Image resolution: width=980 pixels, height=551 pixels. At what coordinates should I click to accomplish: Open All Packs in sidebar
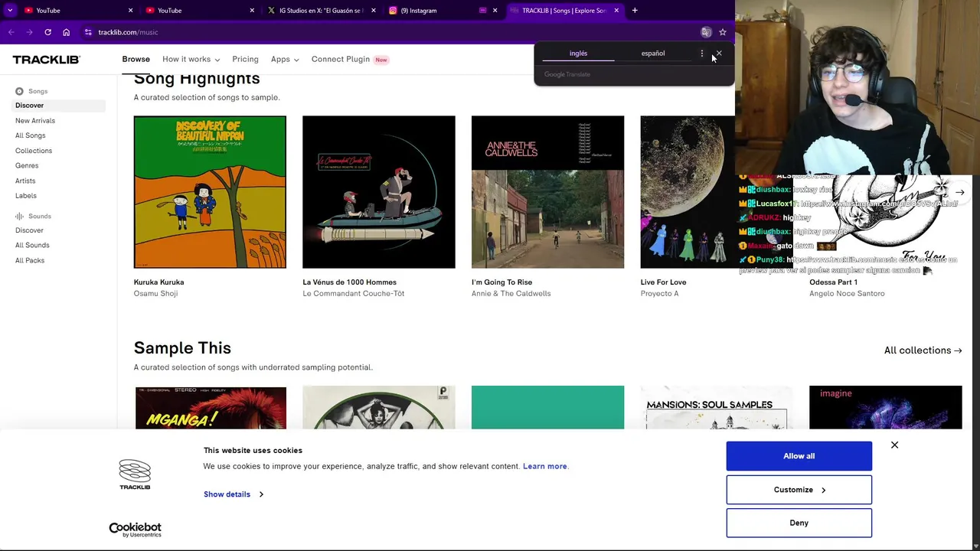(30, 260)
